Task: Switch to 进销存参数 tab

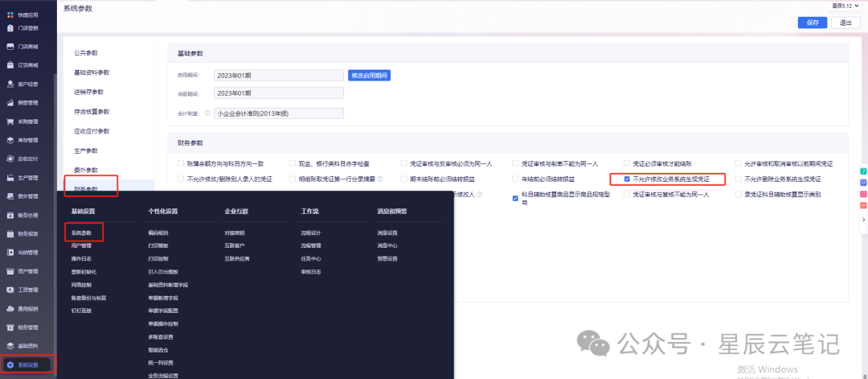Action: 88,92
